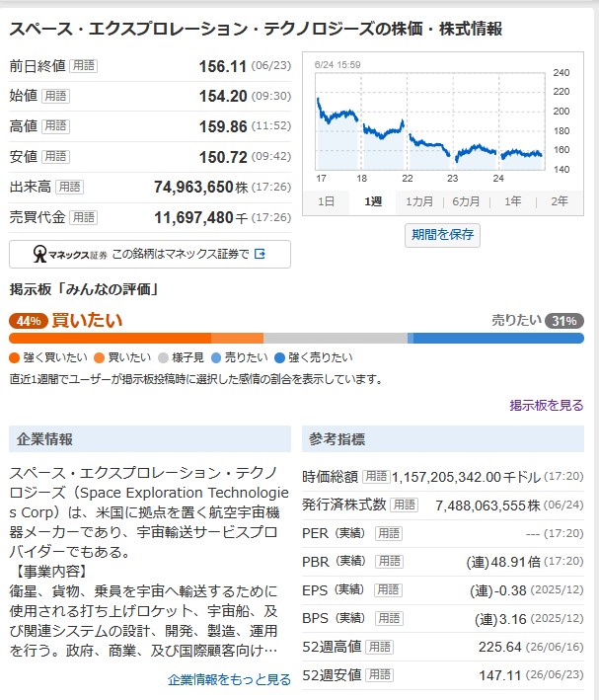Click the gray 様子見 bar segment
Screen dimensions: 599x700
click(336, 339)
